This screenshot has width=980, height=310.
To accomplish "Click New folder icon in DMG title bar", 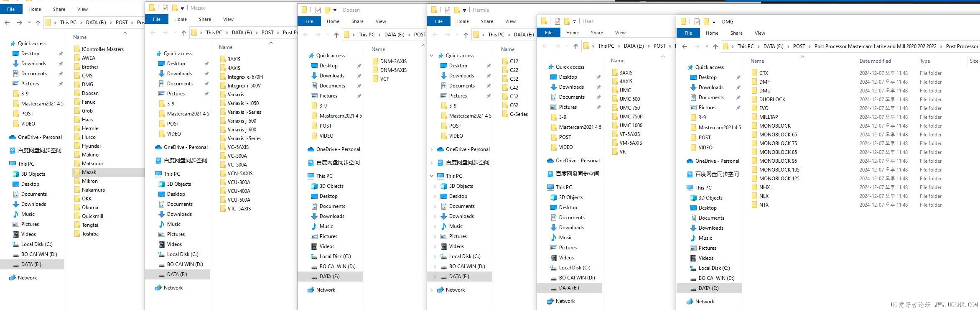I will tap(706, 22).
